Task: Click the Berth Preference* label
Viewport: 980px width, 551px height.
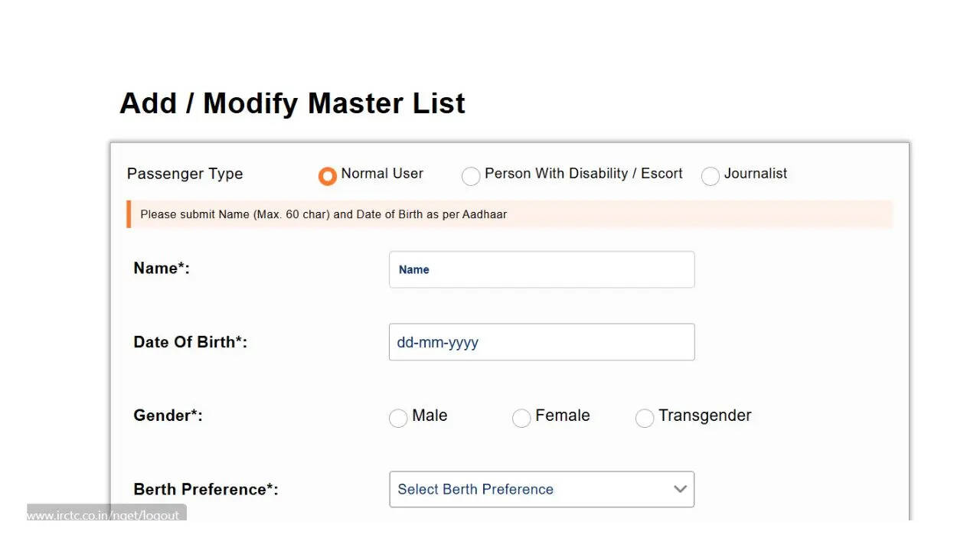Action: click(205, 489)
